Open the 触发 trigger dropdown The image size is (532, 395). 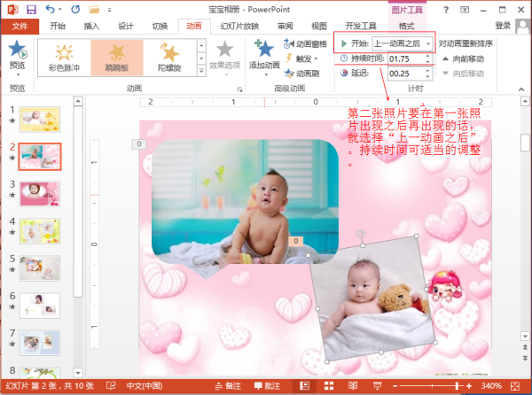pos(301,58)
